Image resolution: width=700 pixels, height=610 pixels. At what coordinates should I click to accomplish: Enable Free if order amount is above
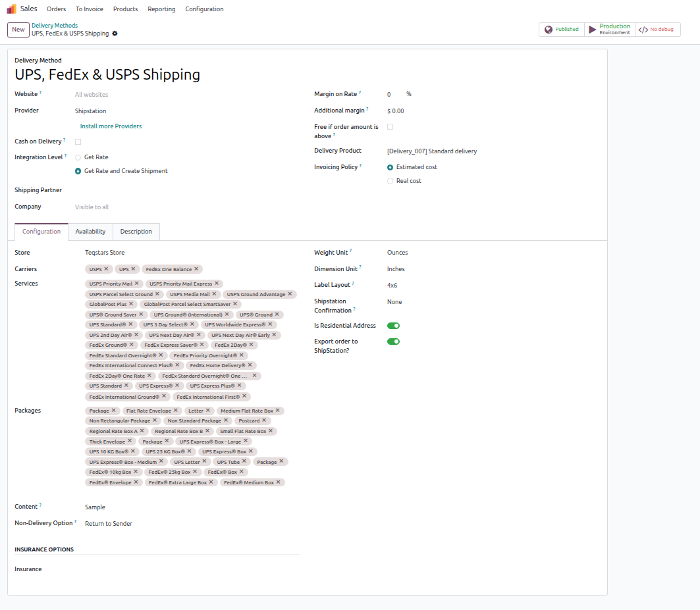390,127
